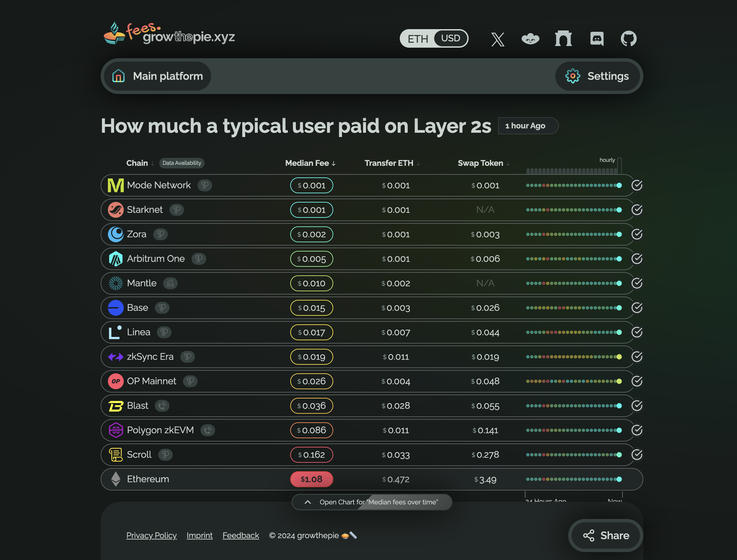
Task: Click the data availability icon beside Scroll
Action: point(165,455)
